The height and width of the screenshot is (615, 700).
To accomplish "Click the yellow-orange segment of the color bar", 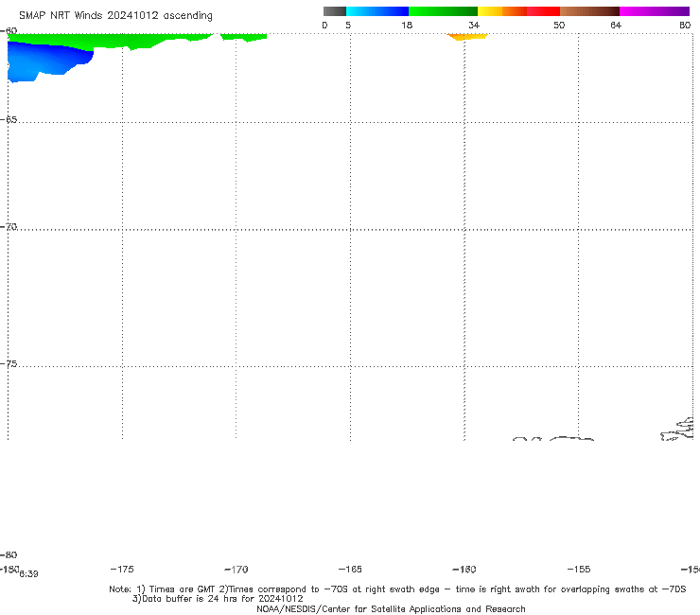I will click(x=501, y=11).
